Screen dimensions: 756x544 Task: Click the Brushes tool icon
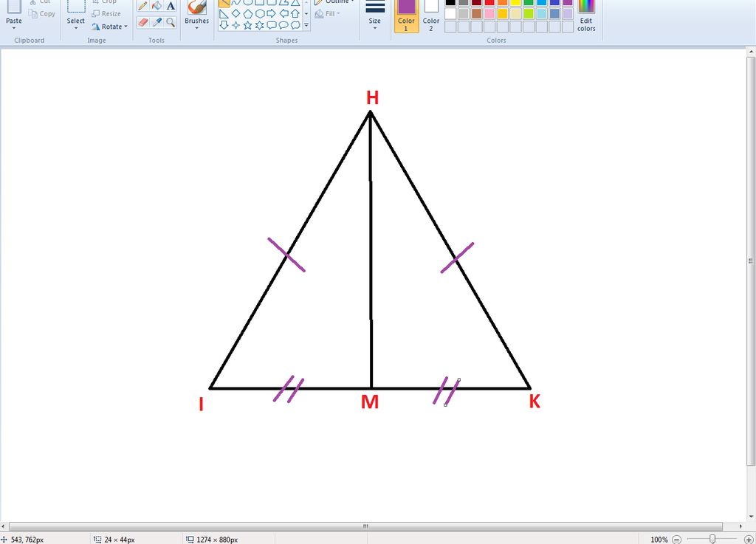pyautogui.click(x=196, y=7)
